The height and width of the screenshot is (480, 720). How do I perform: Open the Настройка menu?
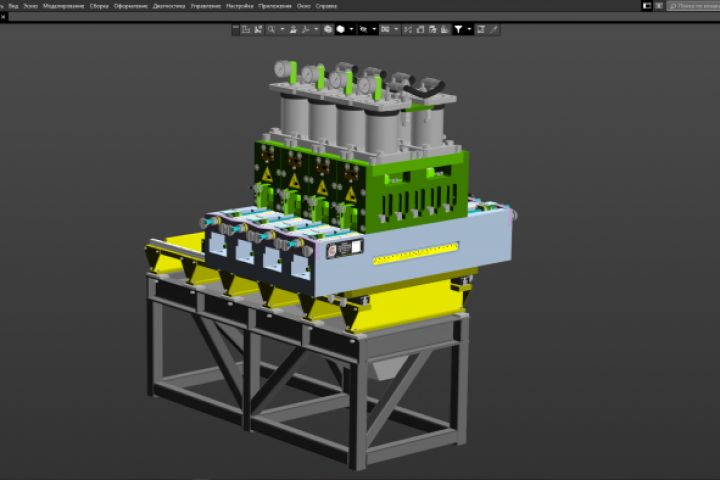point(240,6)
